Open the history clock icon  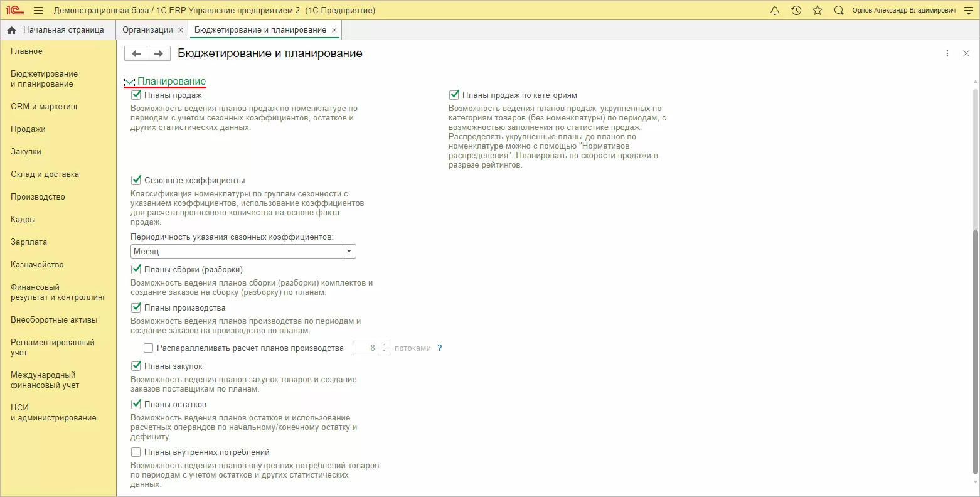[796, 11]
